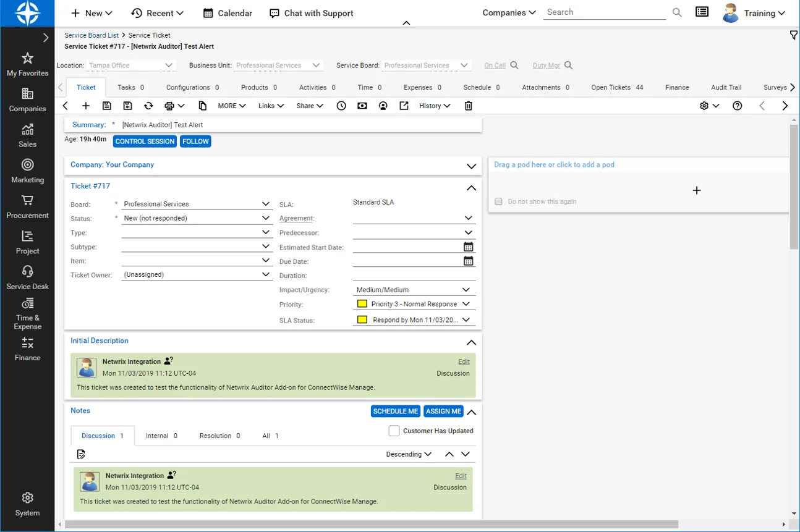This screenshot has width=800, height=532.
Task: Open Service Desk in the sidebar
Action: 27,278
